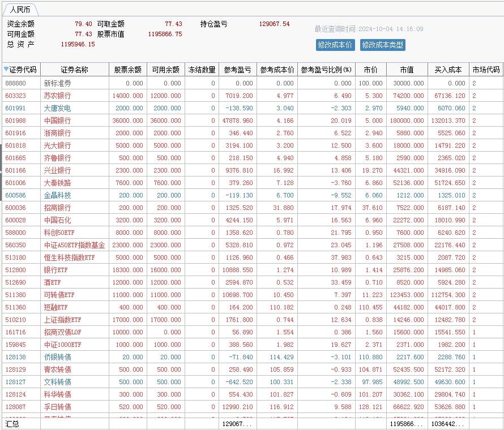The width and height of the screenshot is (504, 430).
Task: Select the 金晶科技 holding row
Action: pos(252,195)
